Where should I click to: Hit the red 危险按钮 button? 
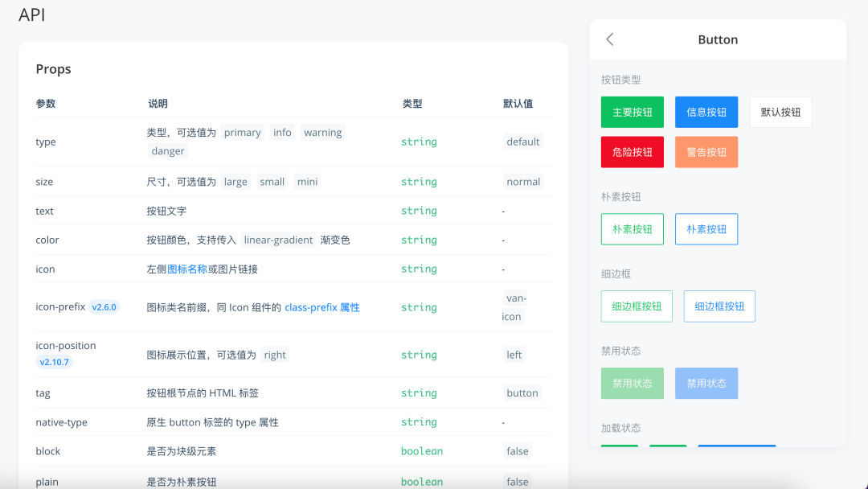coord(633,152)
